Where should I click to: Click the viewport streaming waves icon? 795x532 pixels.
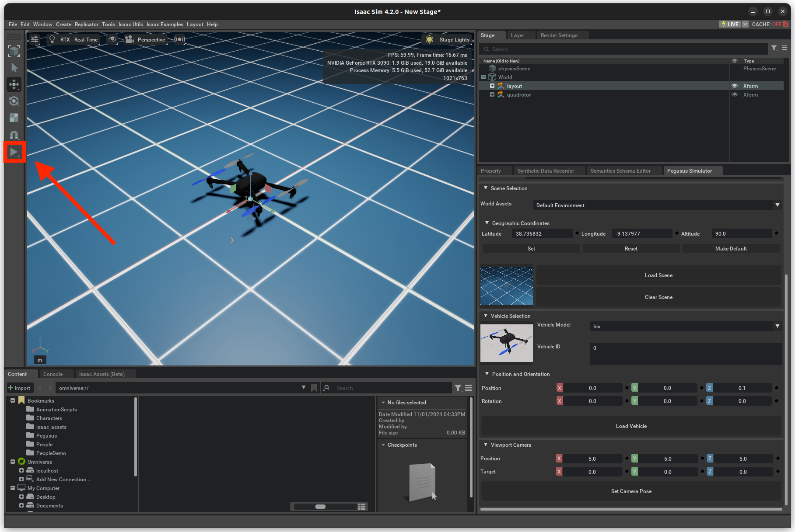point(179,39)
